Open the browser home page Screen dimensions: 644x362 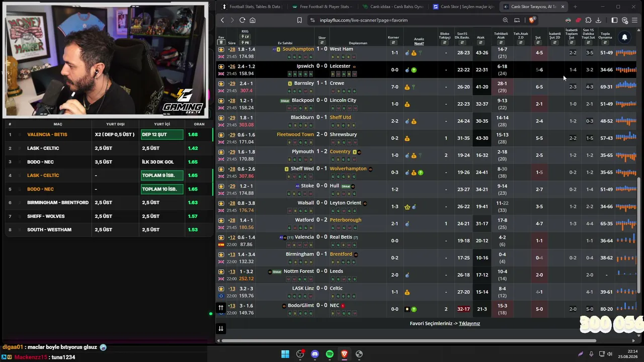[x=253, y=20]
